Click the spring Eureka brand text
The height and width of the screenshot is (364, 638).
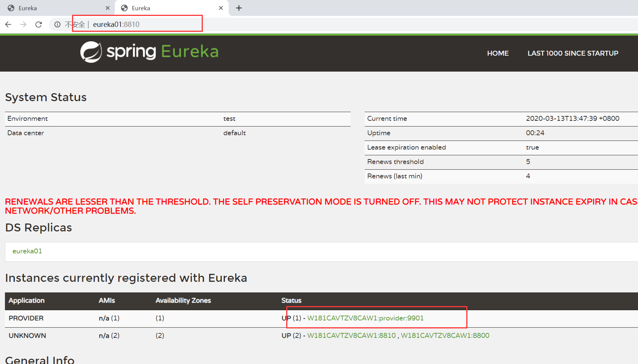click(x=163, y=52)
